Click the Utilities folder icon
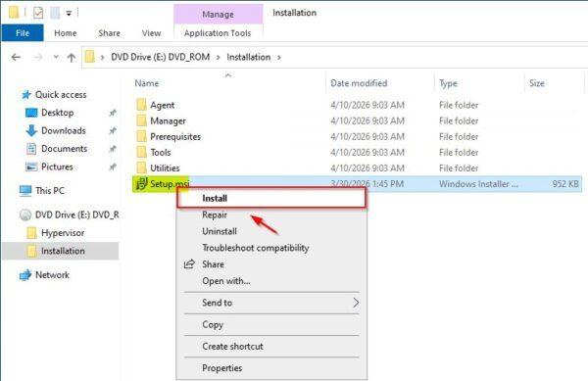This screenshot has width=588, height=381. pyautogui.click(x=141, y=167)
